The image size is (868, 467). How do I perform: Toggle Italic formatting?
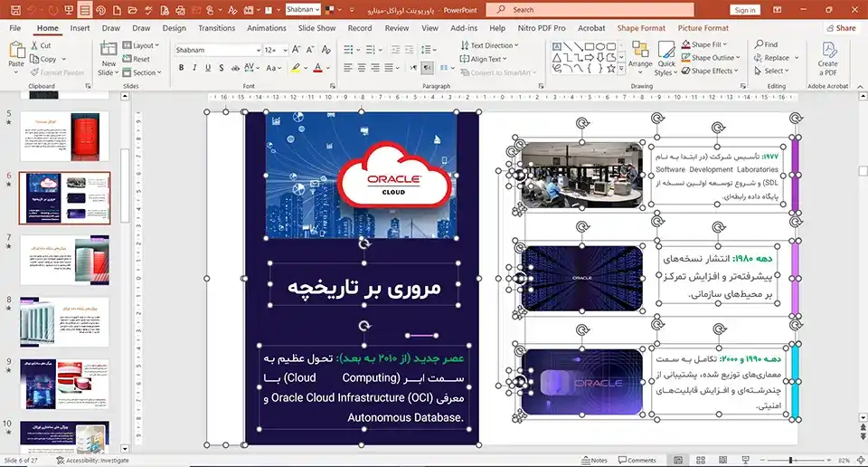(194, 68)
